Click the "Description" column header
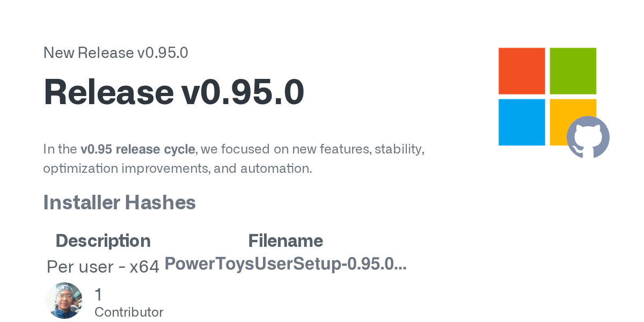The height and width of the screenshot is (322, 644). 103,240
